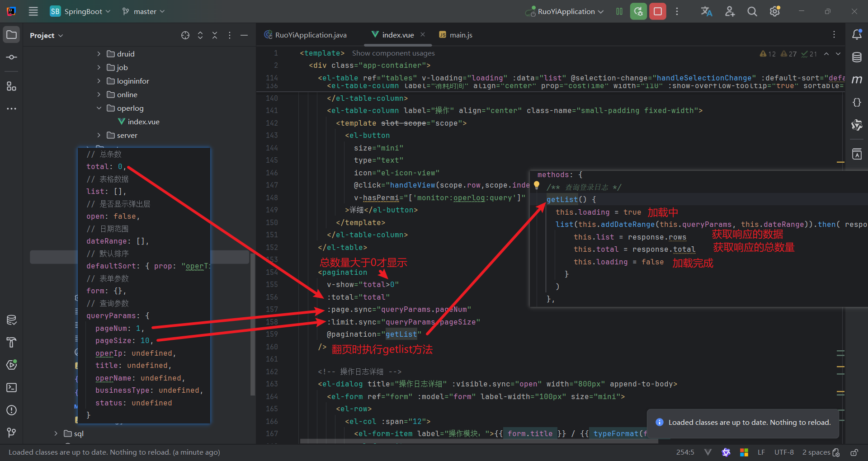The image size is (868, 461).
Task: Click the 'Loaded classes' notification balloon
Action: (743, 423)
